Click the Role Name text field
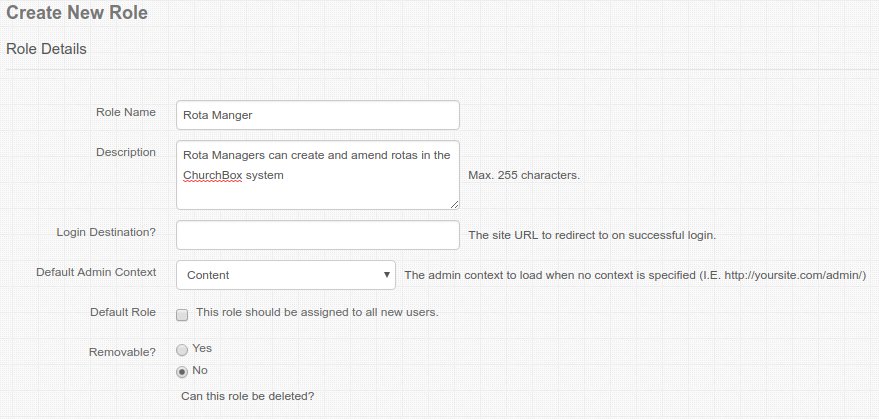879x419 pixels. (317, 115)
